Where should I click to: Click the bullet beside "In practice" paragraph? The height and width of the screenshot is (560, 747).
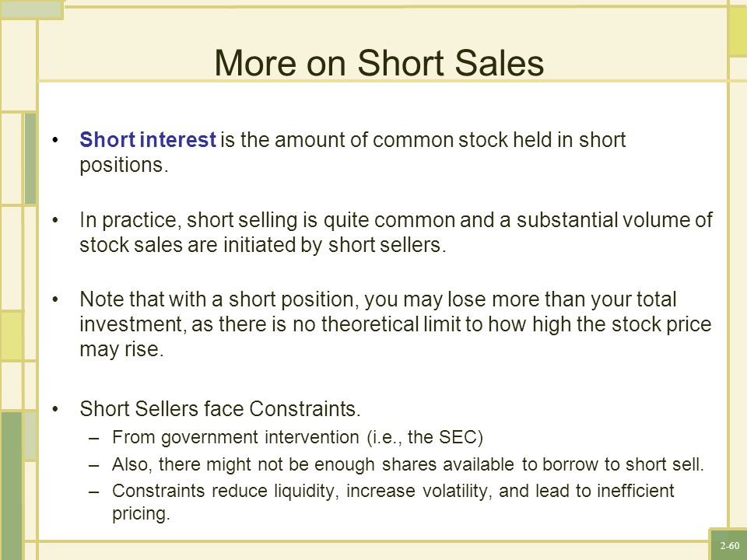click(x=56, y=220)
